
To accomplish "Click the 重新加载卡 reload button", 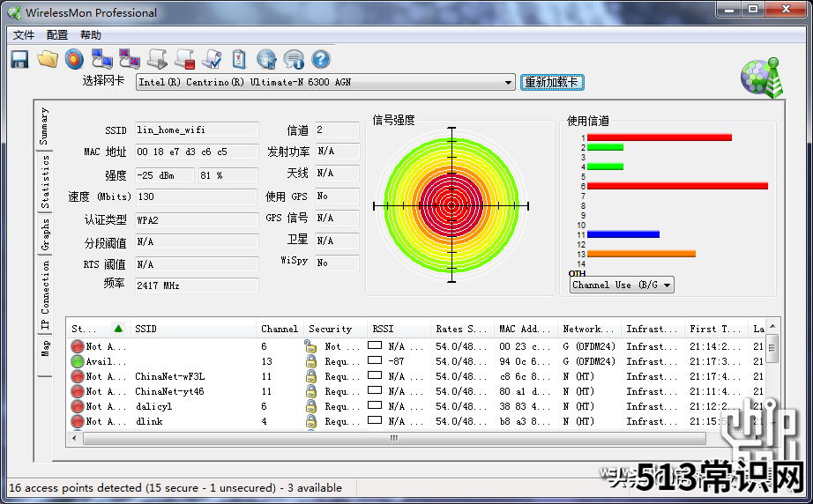I will [552, 82].
